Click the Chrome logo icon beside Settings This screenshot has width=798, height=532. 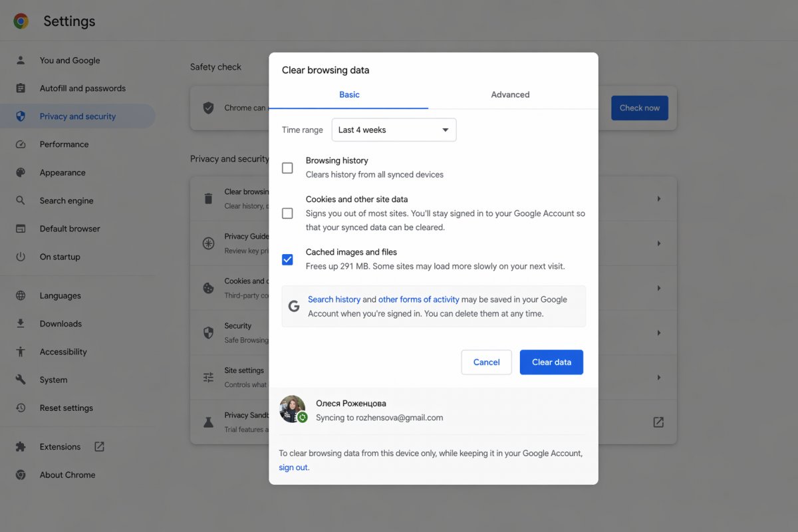tap(21, 21)
